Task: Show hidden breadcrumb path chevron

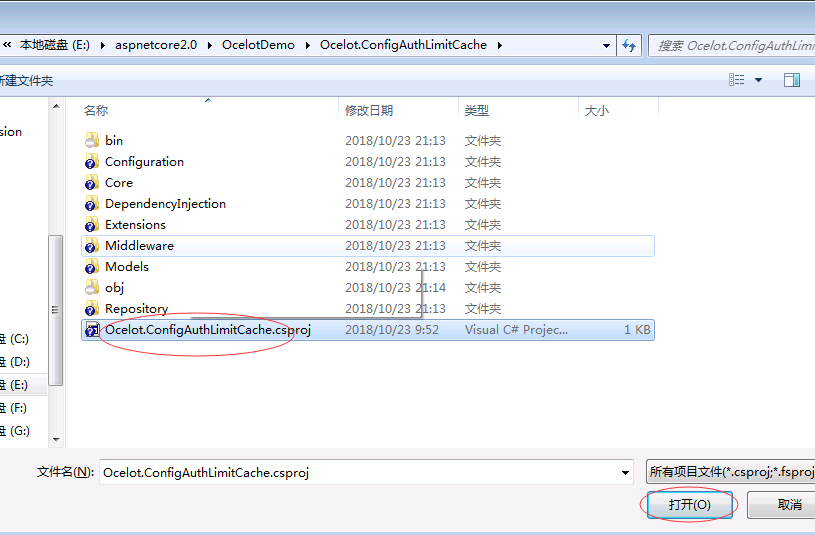Action: point(7,45)
